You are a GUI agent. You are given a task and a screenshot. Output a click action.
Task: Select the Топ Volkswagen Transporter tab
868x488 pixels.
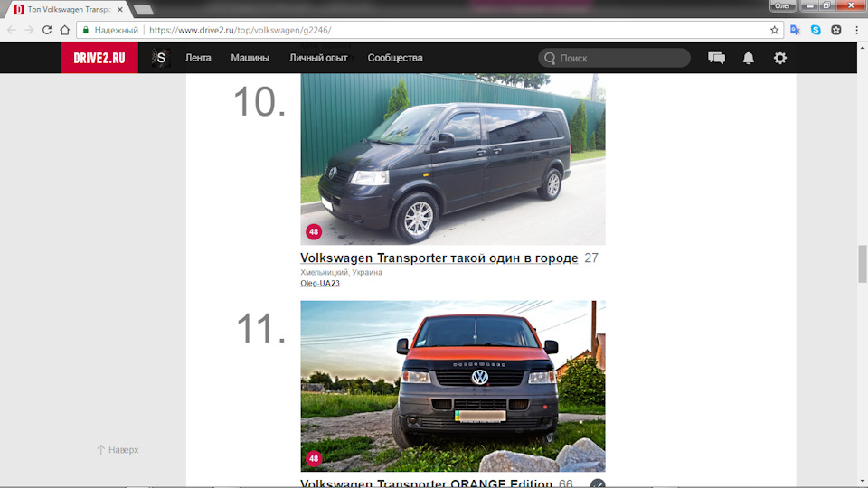pyautogui.click(x=70, y=9)
